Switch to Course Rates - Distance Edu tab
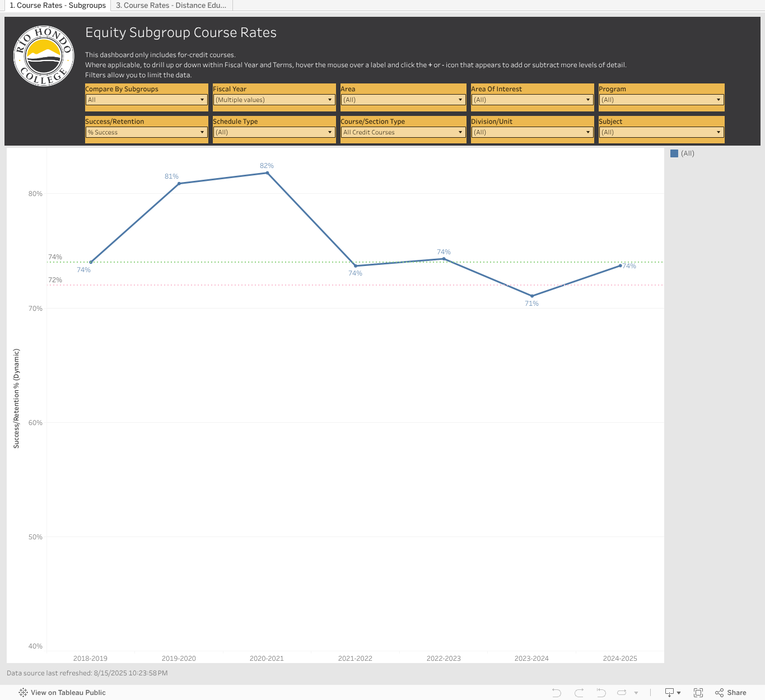This screenshot has width=765, height=700. [x=171, y=6]
